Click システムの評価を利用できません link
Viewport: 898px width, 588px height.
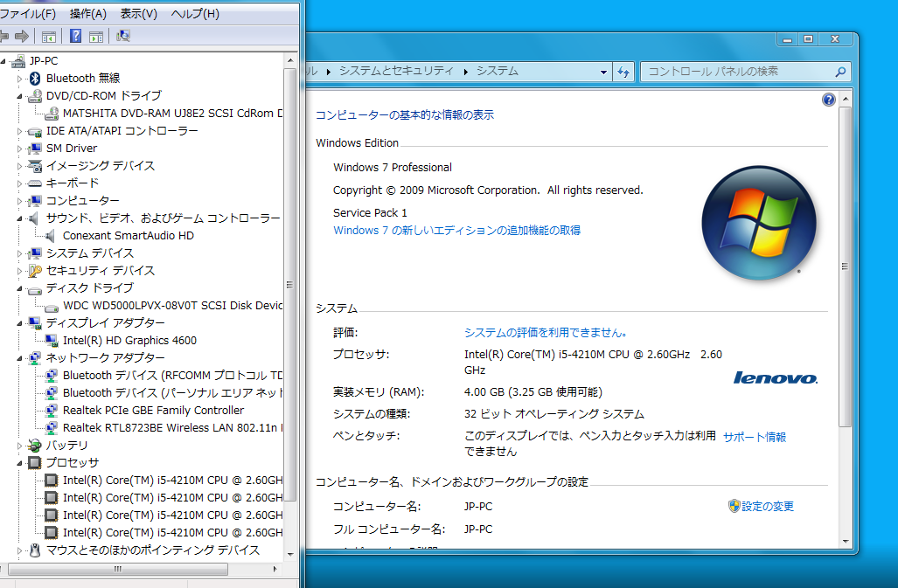point(546,333)
